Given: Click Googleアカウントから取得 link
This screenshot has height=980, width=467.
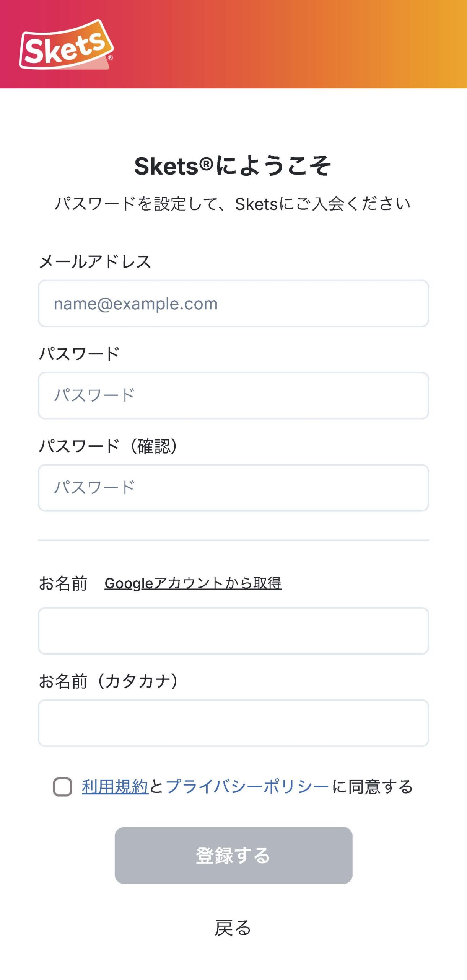Looking at the screenshot, I should 193,583.
